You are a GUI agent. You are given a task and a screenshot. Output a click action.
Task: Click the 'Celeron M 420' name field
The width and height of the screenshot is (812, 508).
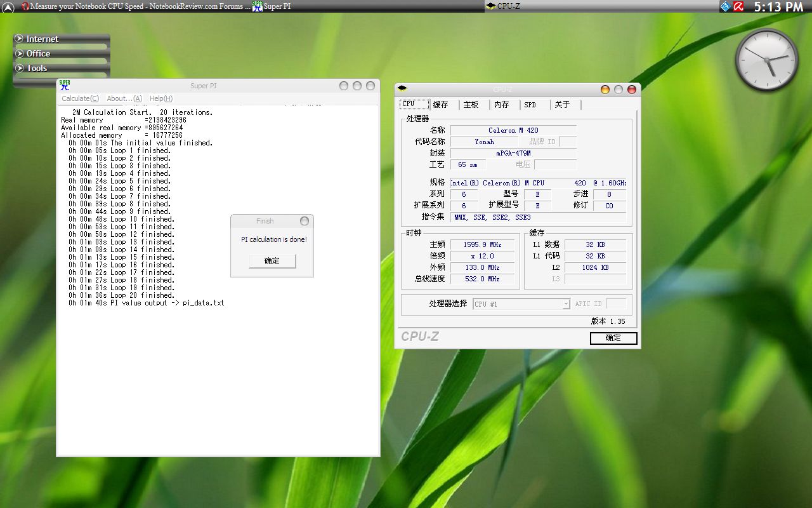point(513,130)
